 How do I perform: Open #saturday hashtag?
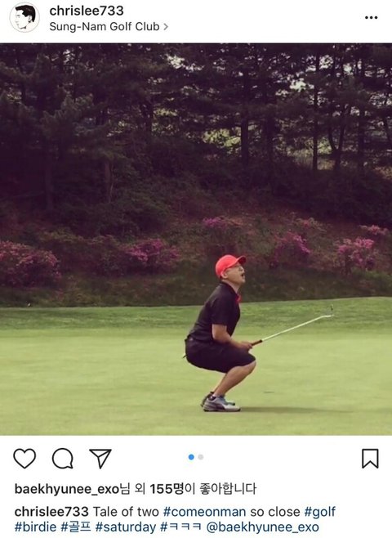point(126,527)
